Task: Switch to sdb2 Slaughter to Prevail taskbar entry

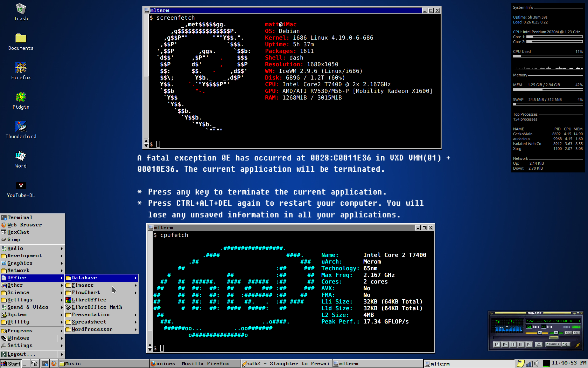Action: pyautogui.click(x=286, y=363)
